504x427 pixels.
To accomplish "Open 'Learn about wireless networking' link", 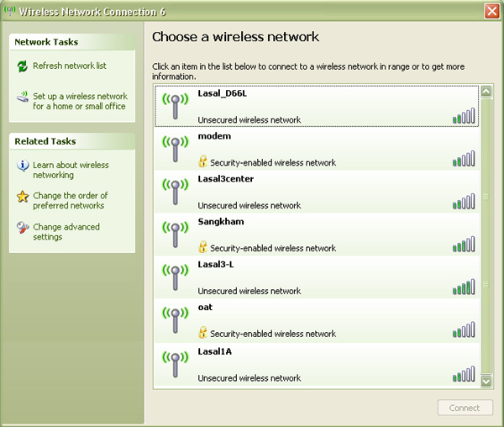I will click(x=70, y=171).
